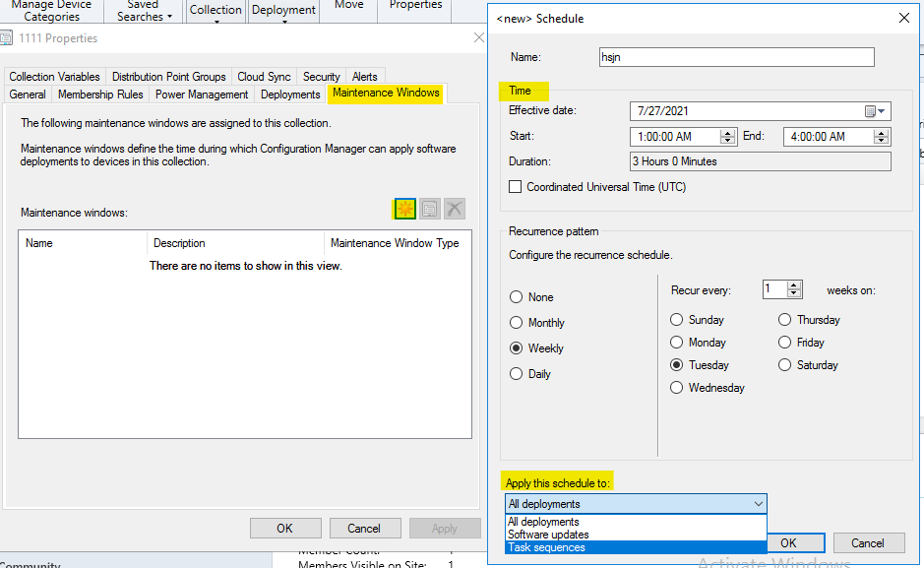Adjust the End time using its spinner
Image resolution: width=924 pixels, height=568 pixels.
pos(881,137)
